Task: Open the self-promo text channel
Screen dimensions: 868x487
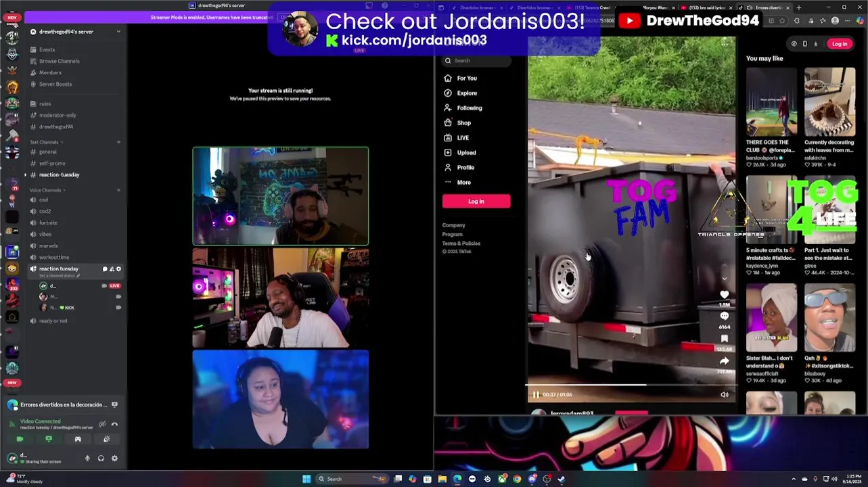Action: point(52,163)
